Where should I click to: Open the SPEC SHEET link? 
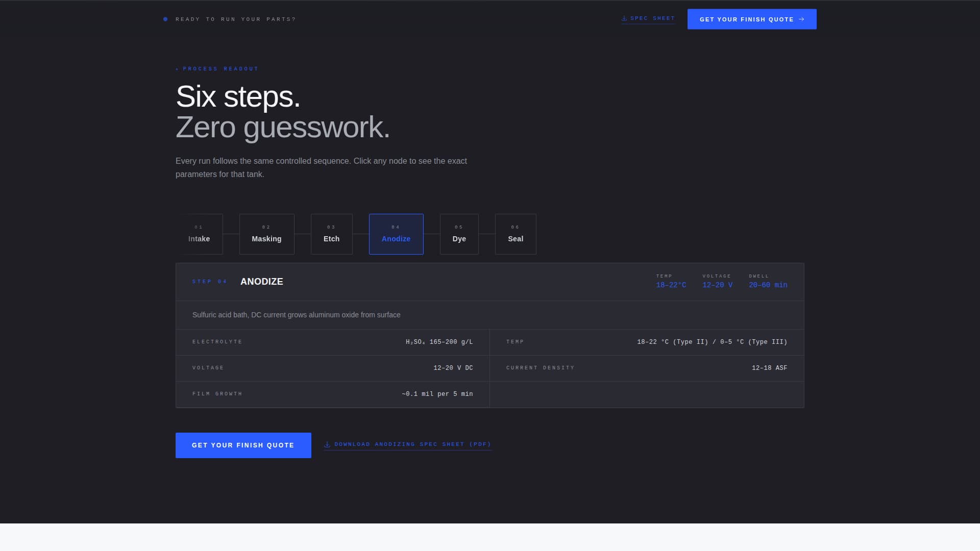point(652,18)
